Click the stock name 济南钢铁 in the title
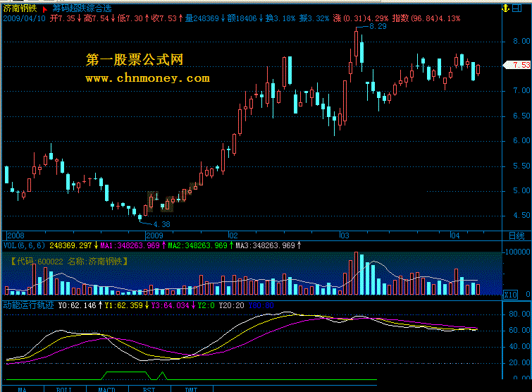The image size is (532, 392). coord(20,8)
